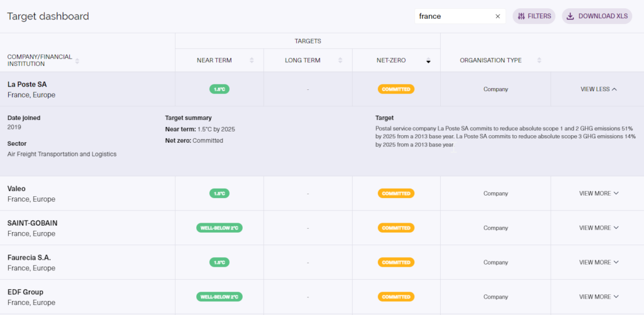Download the XLS file
The image size is (644, 315).
coord(597,16)
